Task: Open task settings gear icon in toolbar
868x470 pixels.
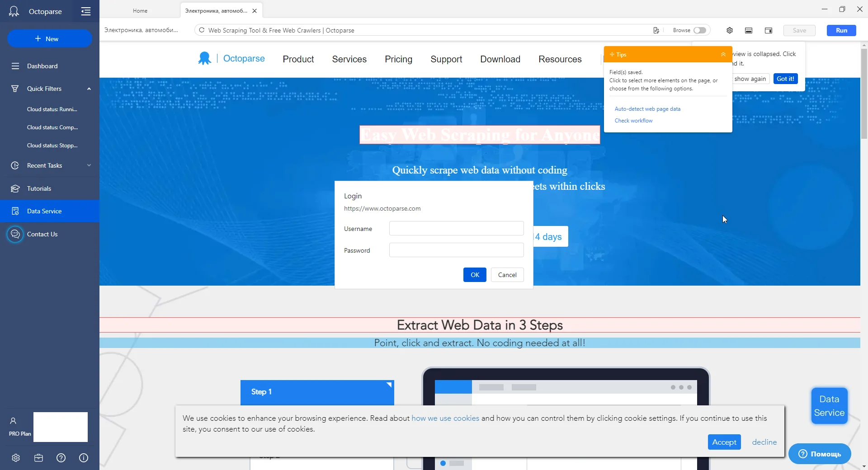Action: [730, 30]
